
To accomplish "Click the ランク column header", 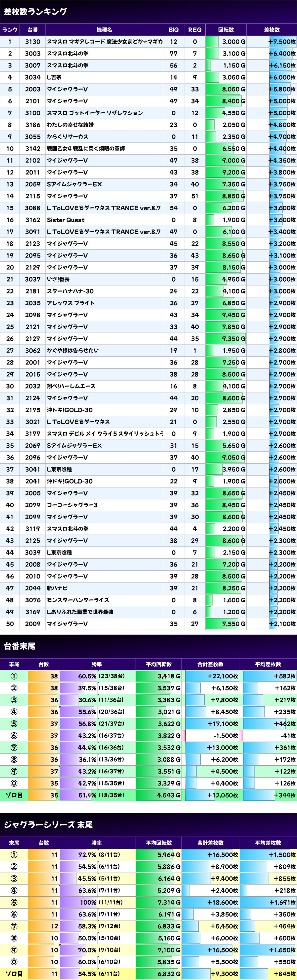I will 10,30.
